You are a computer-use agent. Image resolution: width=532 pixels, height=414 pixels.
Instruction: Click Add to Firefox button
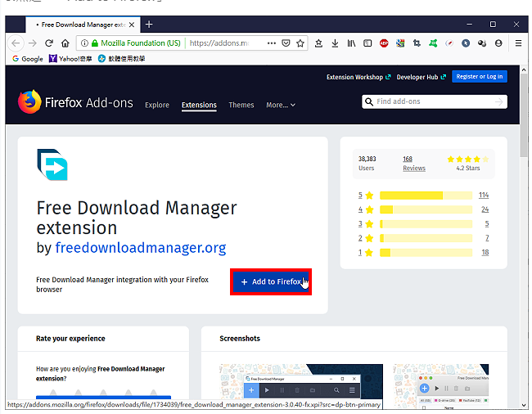pyautogui.click(x=271, y=281)
